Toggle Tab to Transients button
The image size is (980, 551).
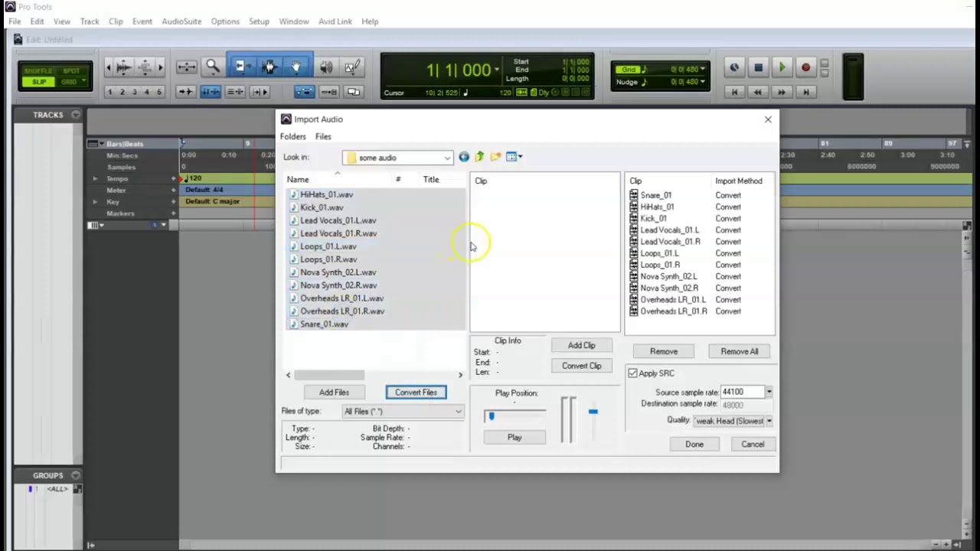pos(186,92)
